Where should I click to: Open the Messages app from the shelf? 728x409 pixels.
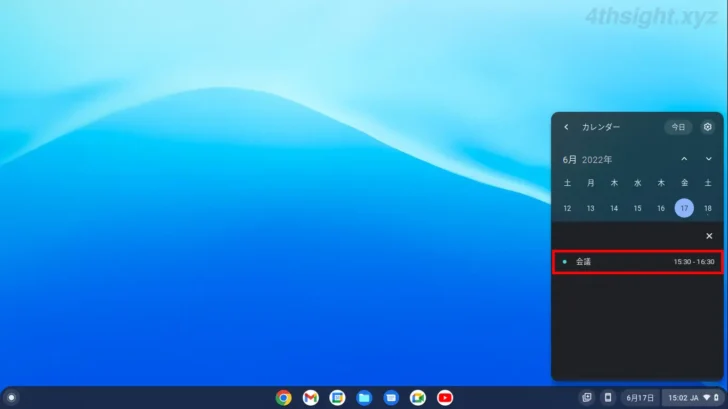(391, 398)
